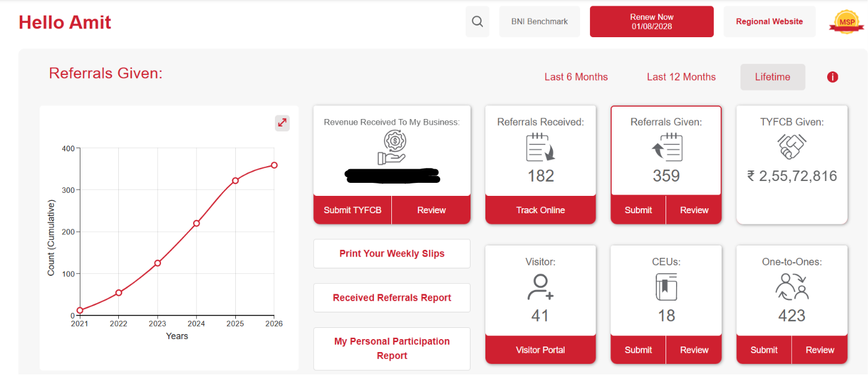The height and width of the screenshot is (375, 868).
Task: Click the Visitor person-plus icon
Action: 540,287
